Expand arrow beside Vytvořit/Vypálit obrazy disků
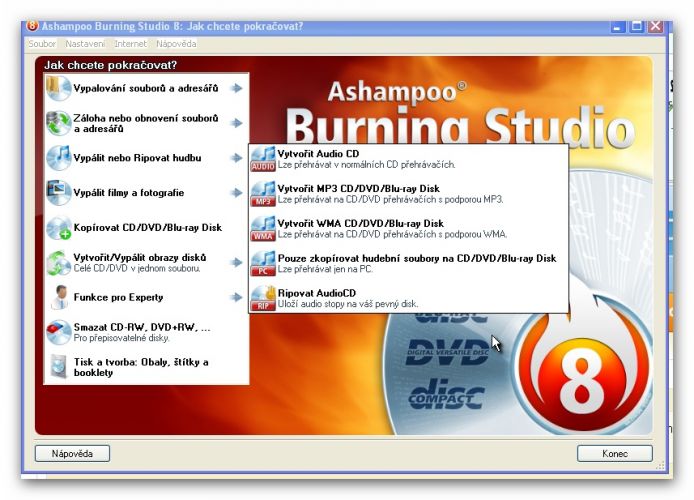This screenshot has width=694, height=500. pyautogui.click(x=237, y=262)
